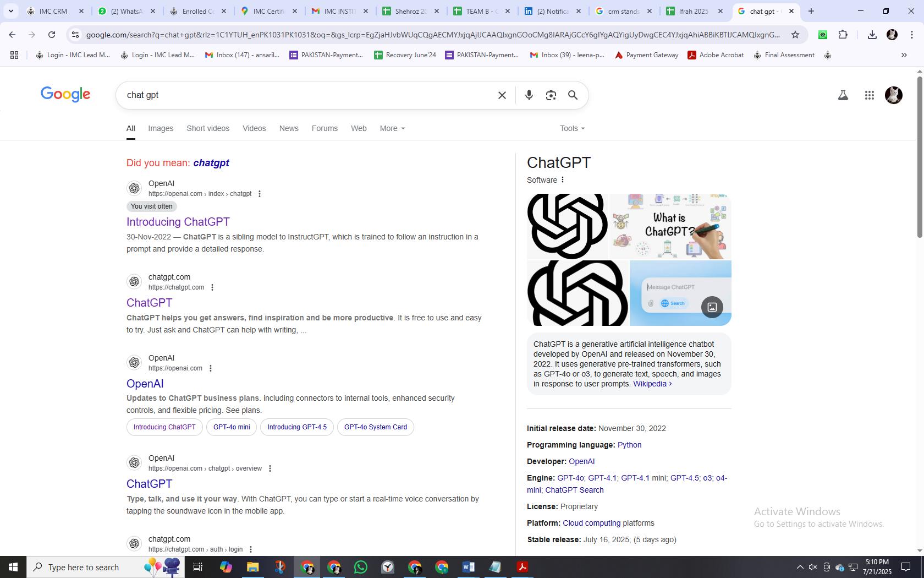The height and width of the screenshot is (578, 924).
Task: Open WhatsApp from the taskbar
Action: [361, 567]
